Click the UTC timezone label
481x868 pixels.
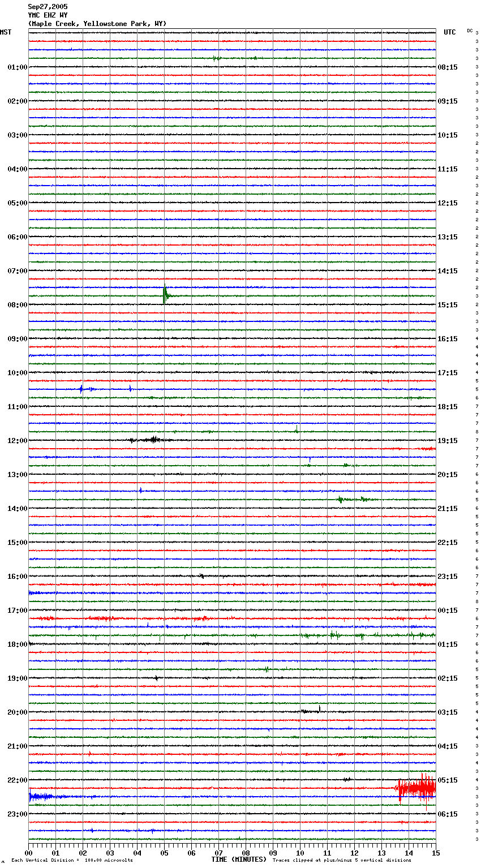[x=450, y=32]
